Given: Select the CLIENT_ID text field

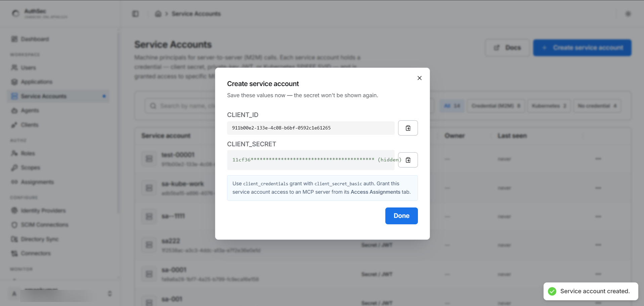Looking at the screenshot, I should 311,128.
